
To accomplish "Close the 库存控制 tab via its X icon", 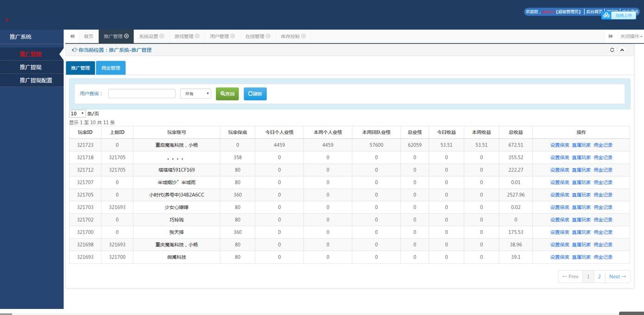I will 303,36.
